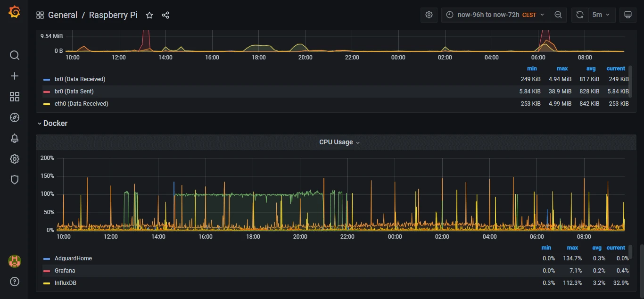Open dashboard settings gear in top bar
Image resolution: width=644 pixels, height=299 pixels.
[x=429, y=15]
